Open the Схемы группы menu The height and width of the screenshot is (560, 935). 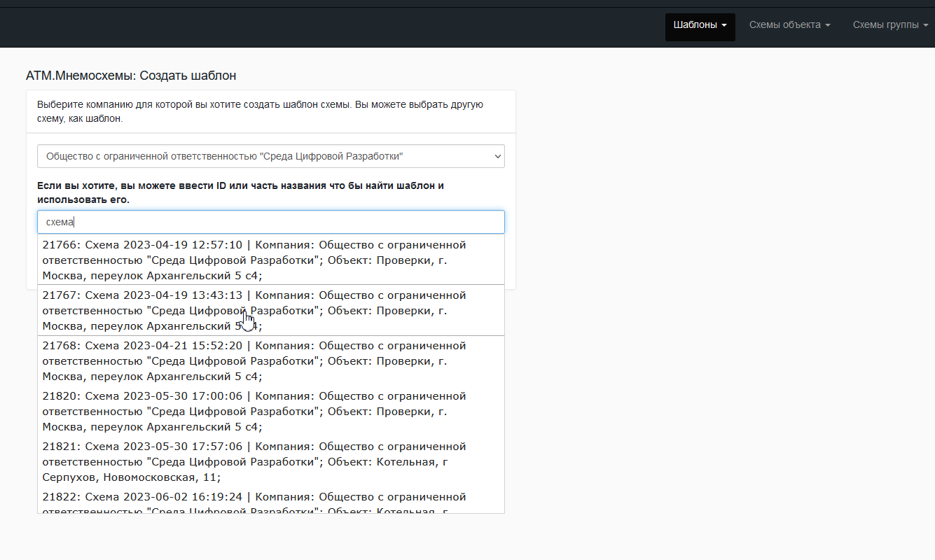click(x=890, y=25)
